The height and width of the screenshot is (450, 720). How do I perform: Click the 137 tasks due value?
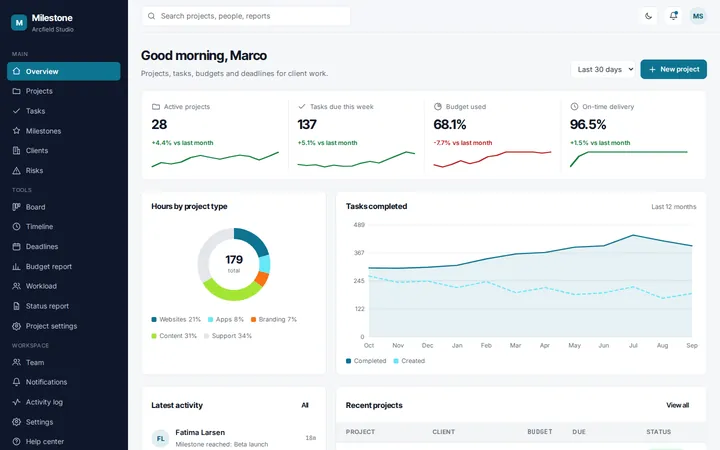pos(307,124)
